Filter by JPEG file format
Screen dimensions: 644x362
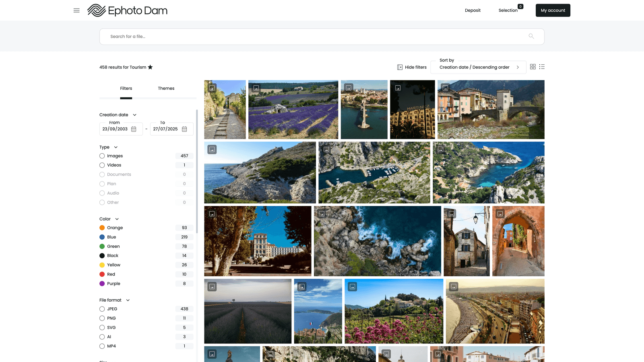[x=102, y=309]
